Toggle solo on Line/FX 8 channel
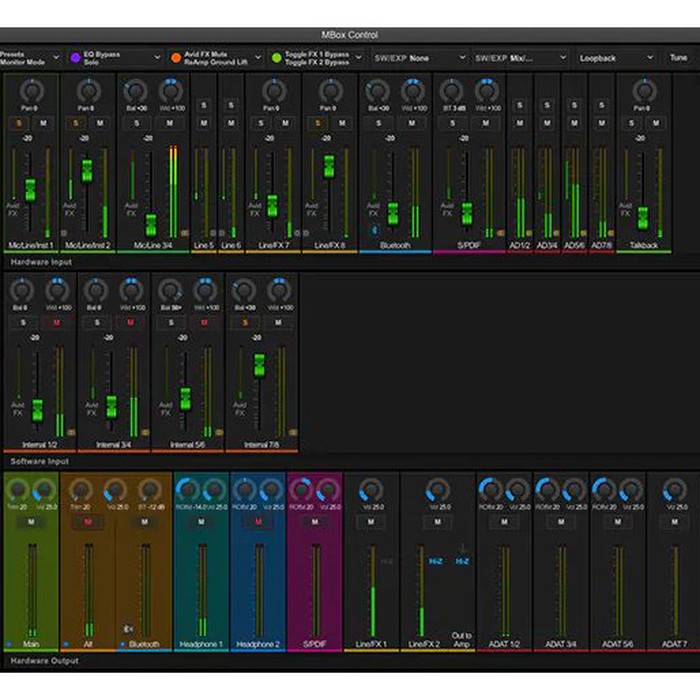 click(318, 123)
